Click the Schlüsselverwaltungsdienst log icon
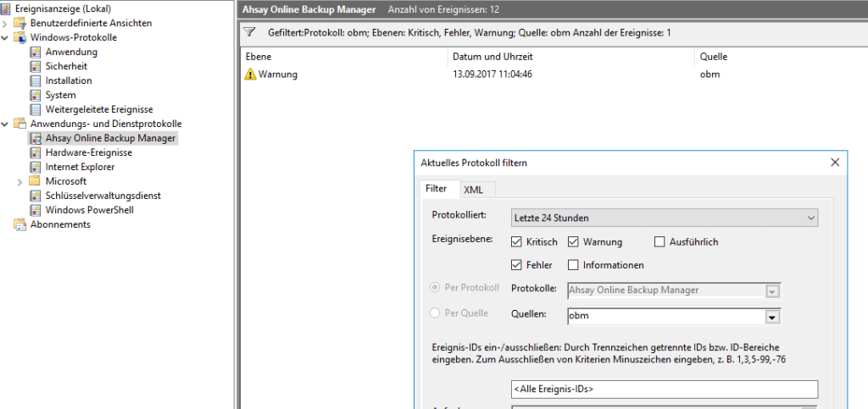868x409 pixels. pos(36,196)
